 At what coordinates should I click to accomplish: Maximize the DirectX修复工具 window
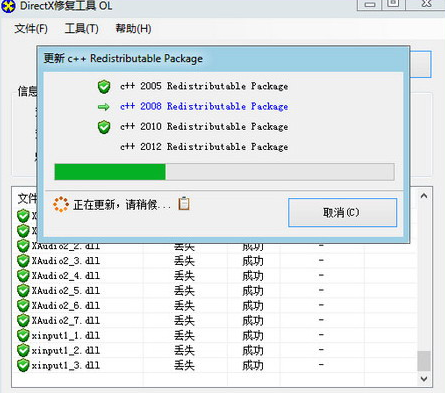(393, 4)
